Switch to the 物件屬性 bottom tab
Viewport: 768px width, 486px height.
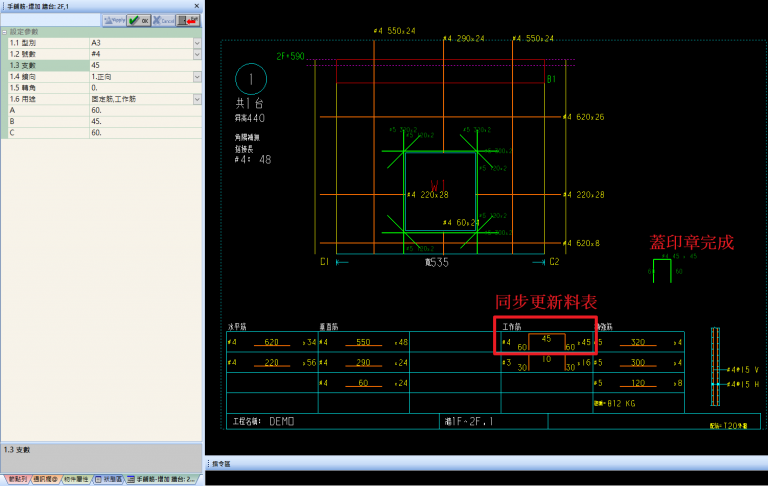click(76, 479)
